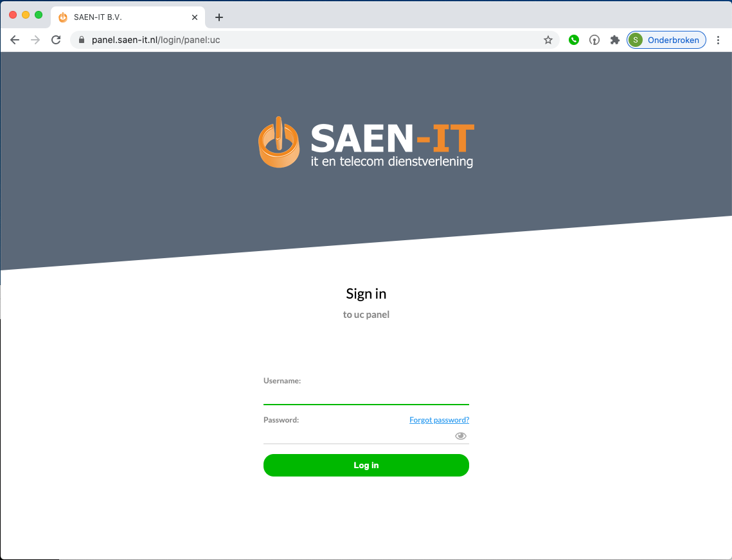Open the Chrome three-dot menu
732x560 pixels.
pos(718,40)
